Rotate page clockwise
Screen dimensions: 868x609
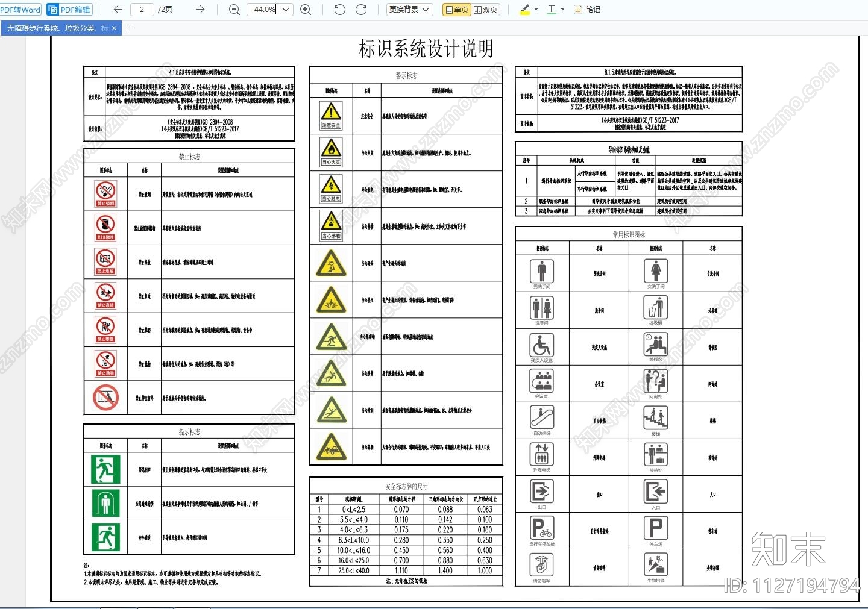click(362, 10)
